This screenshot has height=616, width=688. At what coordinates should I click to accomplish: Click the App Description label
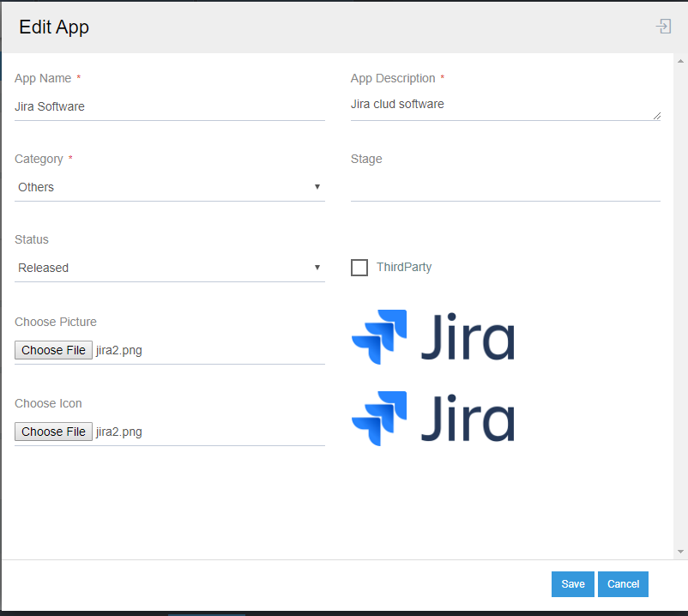(x=393, y=79)
